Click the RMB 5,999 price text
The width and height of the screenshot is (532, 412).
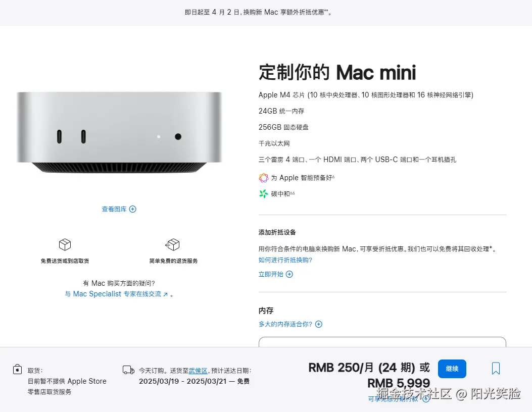coord(399,384)
